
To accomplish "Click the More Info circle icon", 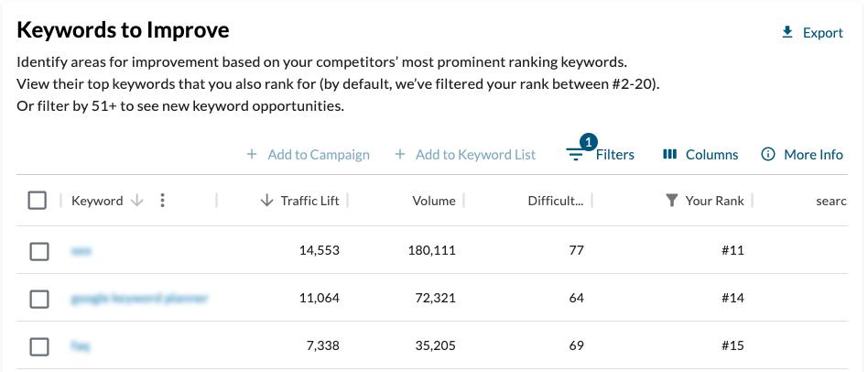I will tap(768, 155).
